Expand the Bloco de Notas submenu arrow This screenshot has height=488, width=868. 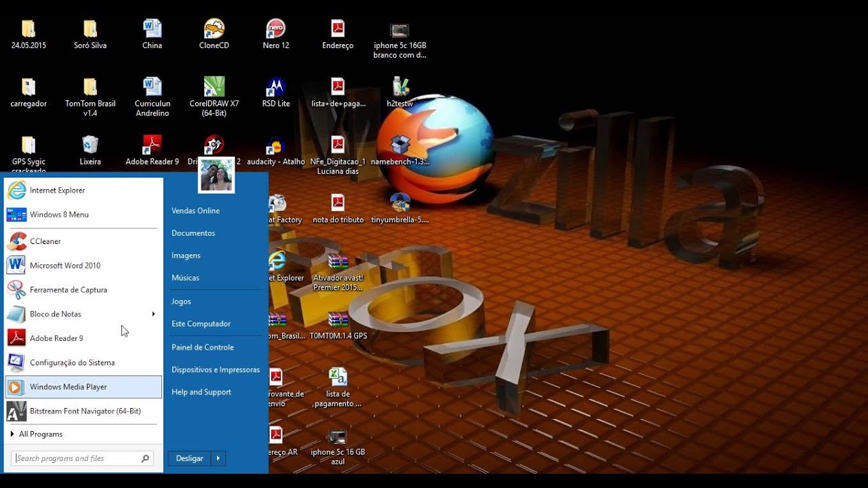pyautogui.click(x=154, y=314)
